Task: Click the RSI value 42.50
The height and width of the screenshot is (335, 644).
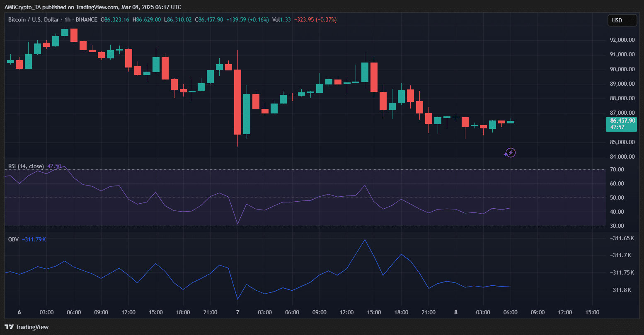Action: [54, 166]
